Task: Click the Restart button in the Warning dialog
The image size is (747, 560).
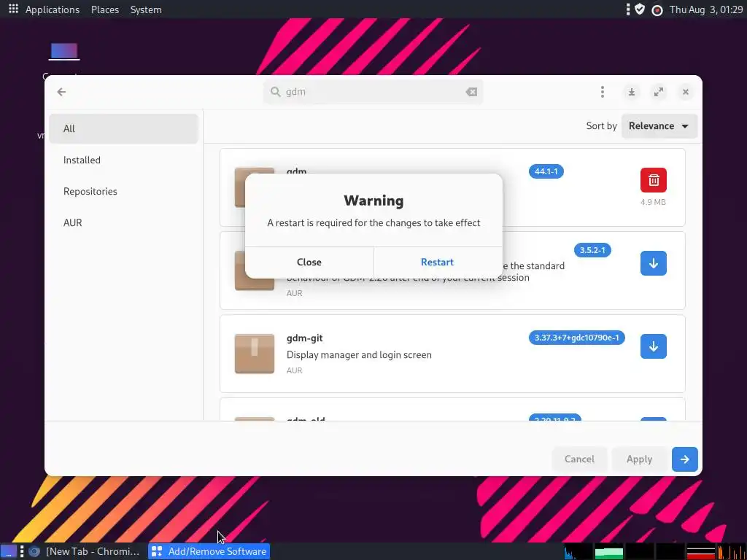Action: point(438,262)
